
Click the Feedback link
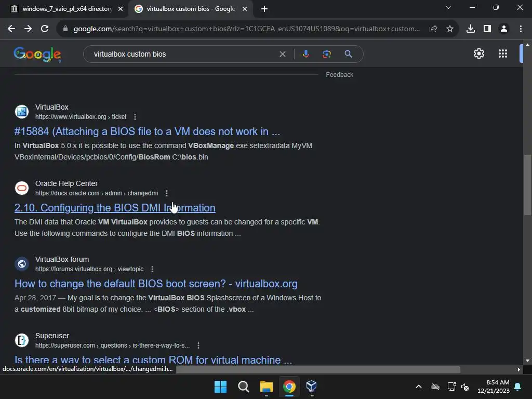click(x=340, y=75)
